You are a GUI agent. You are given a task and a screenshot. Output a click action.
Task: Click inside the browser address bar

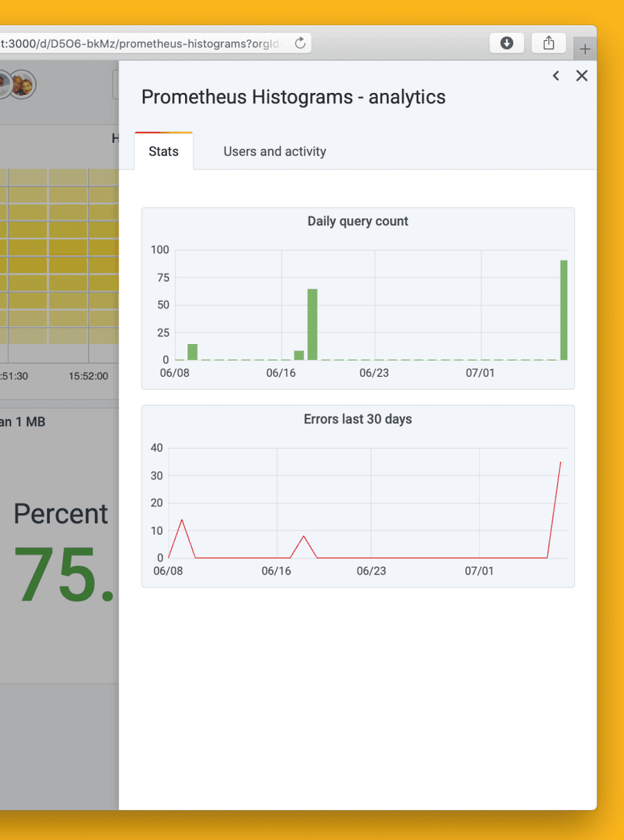(x=139, y=42)
